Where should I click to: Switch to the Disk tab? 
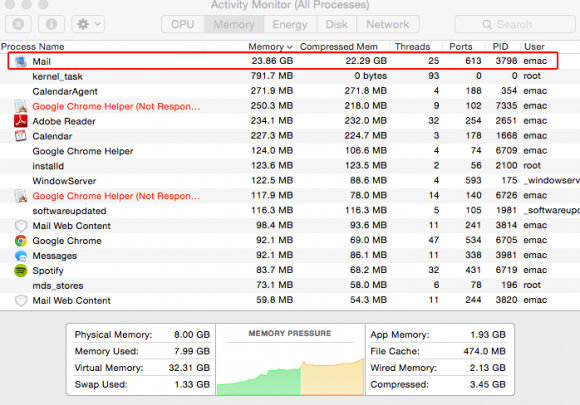coord(337,24)
